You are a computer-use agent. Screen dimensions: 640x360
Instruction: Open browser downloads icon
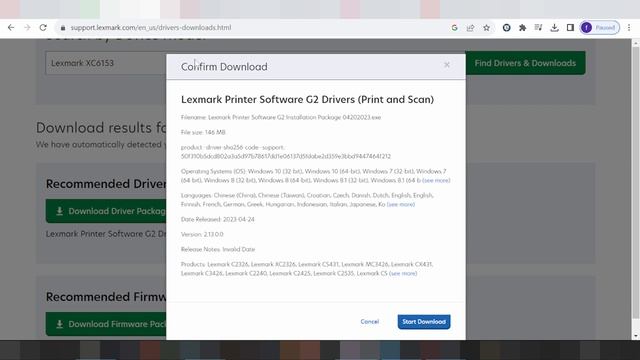[554, 28]
